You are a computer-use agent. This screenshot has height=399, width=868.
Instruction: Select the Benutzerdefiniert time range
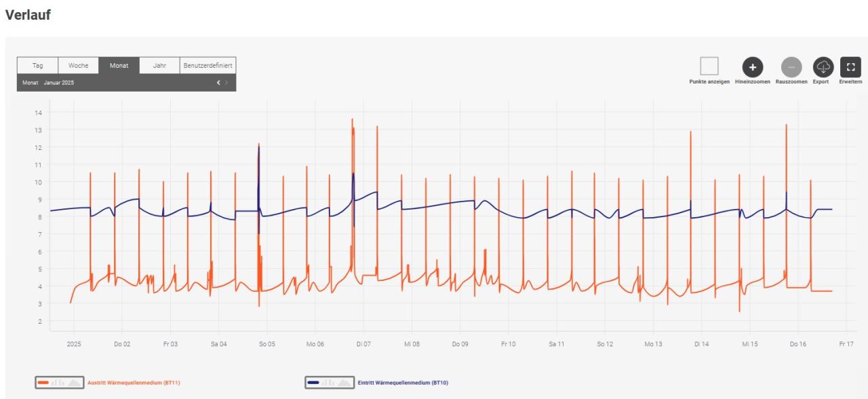(208, 65)
